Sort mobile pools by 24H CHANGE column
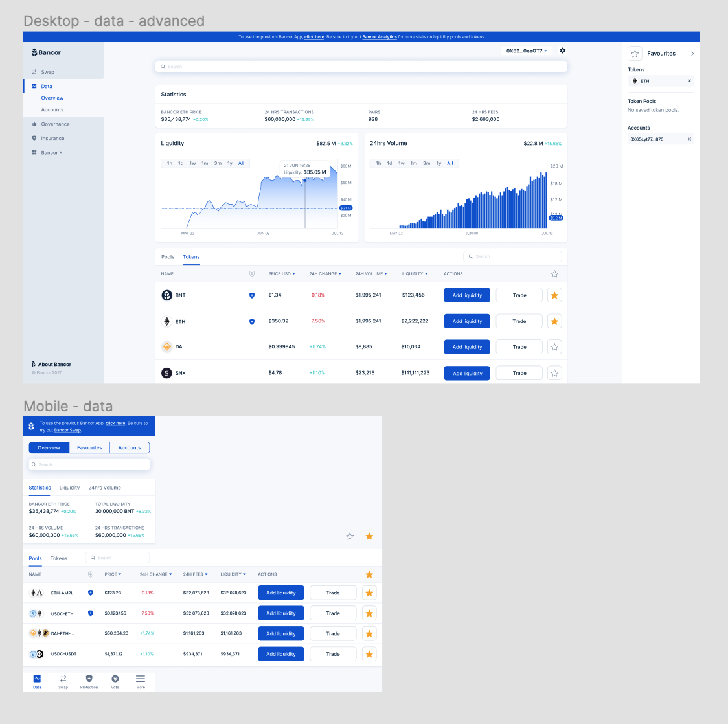 (x=156, y=574)
